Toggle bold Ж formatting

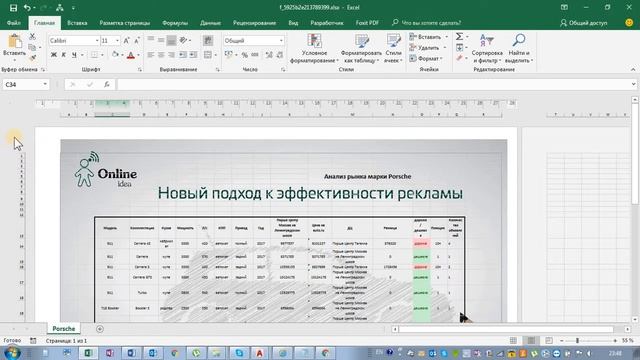(53, 55)
